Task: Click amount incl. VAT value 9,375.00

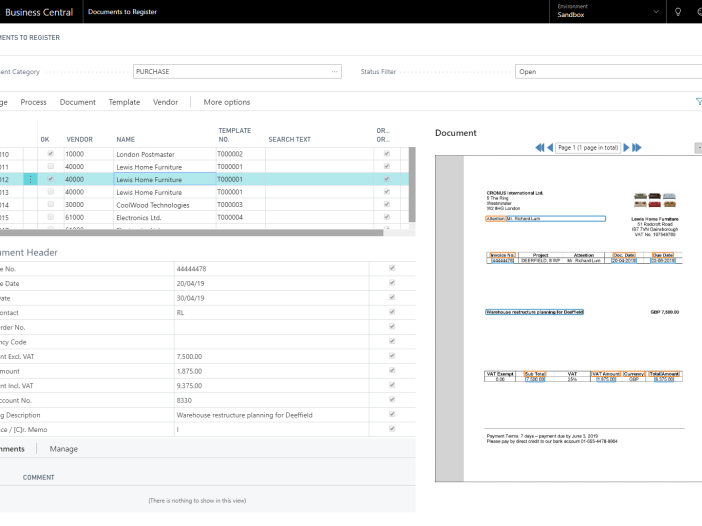Action: click(189, 385)
